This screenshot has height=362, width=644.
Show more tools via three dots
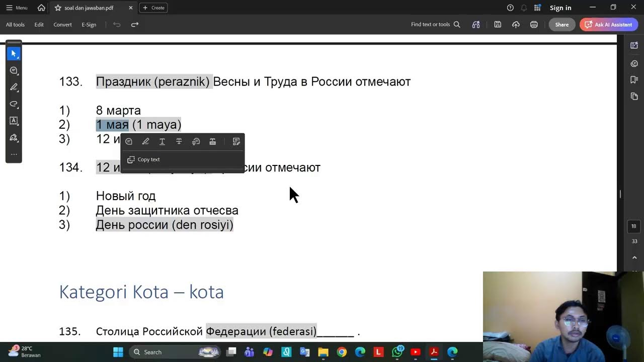pos(14,154)
